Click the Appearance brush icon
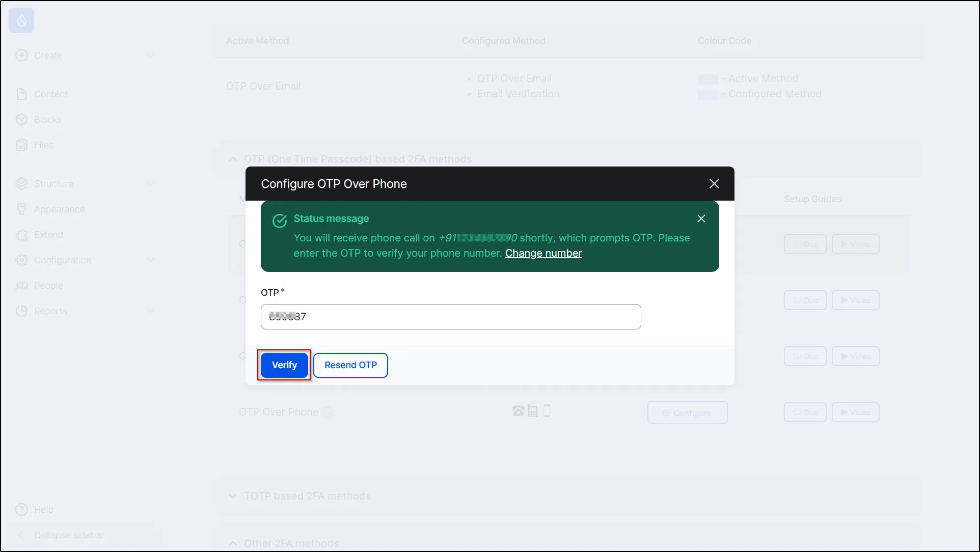This screenshot has width=980, height=552. (x=21, y=209)
